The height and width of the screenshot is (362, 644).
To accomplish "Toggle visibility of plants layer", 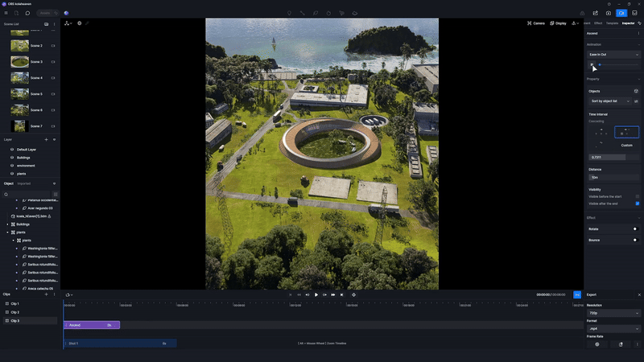I will [x=12, y=174].
